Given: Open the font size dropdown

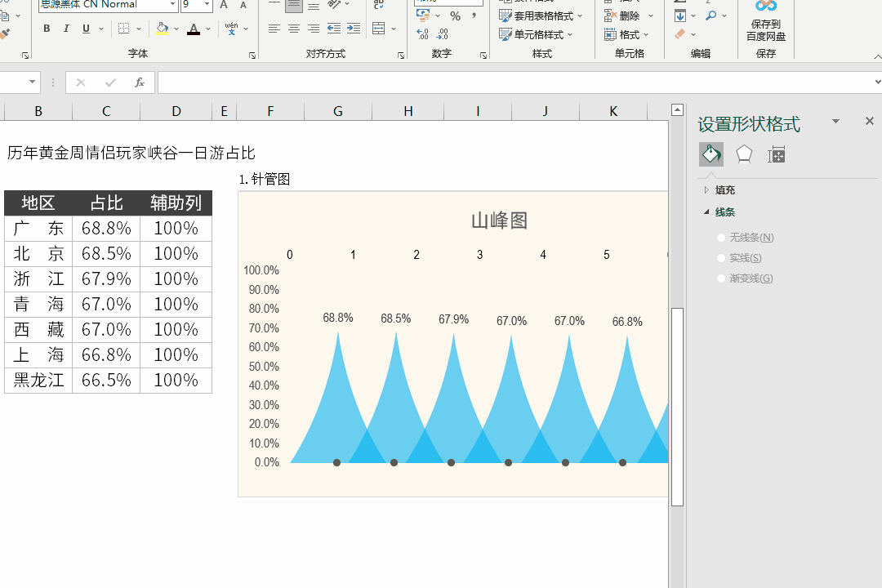Looking at the screenshot, I should 207,5.
